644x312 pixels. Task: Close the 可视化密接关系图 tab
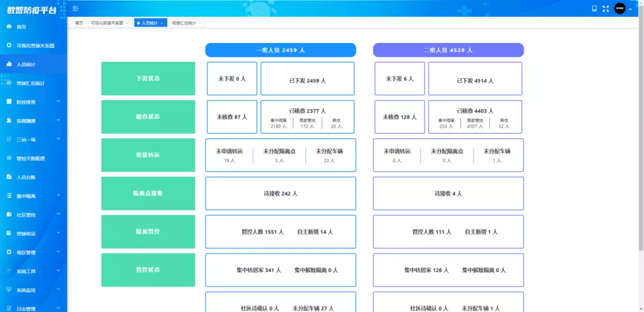(x=127, y=23)
